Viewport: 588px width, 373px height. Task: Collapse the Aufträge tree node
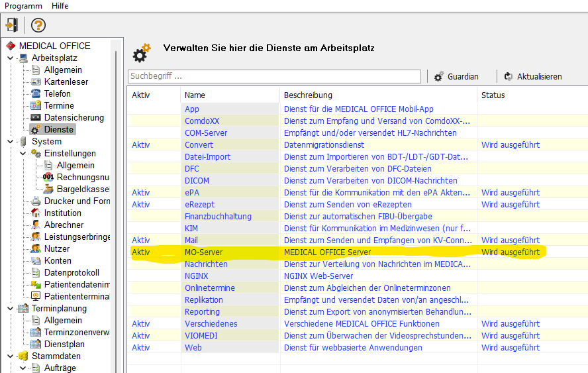coord(23,368)
